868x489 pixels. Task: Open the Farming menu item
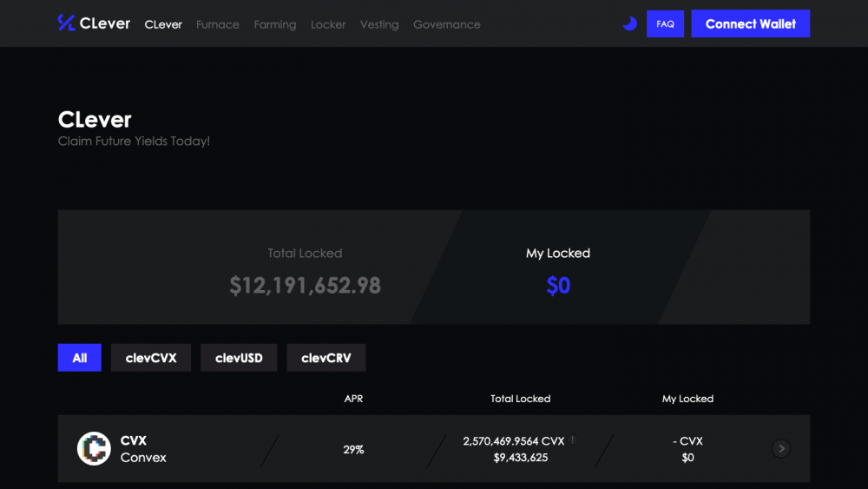click(x=275, y=24)
